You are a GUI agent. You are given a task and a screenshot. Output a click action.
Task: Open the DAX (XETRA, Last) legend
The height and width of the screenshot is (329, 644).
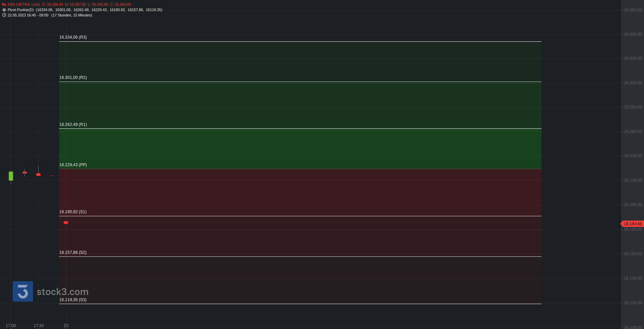click(x=23, y=4)
